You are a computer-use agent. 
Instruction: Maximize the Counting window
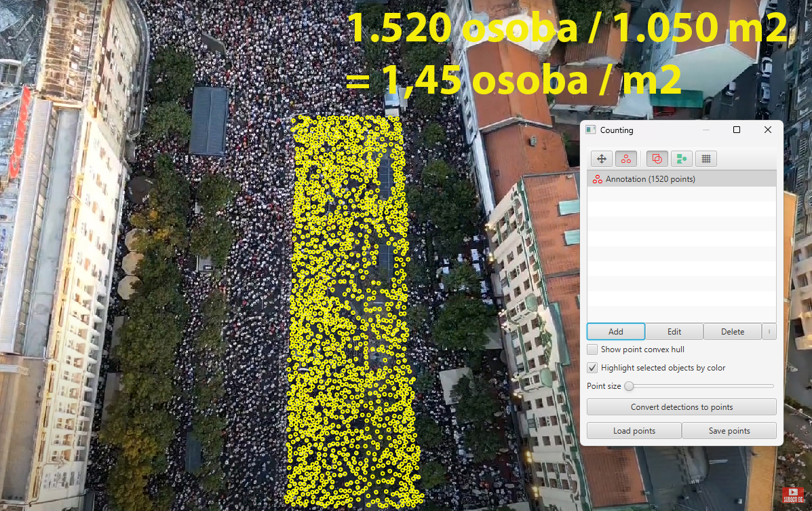tap(737, 130)
